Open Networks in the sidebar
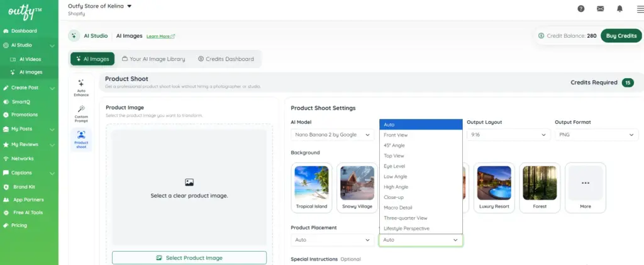Viewport: 644px width, 265px height. 22,159
